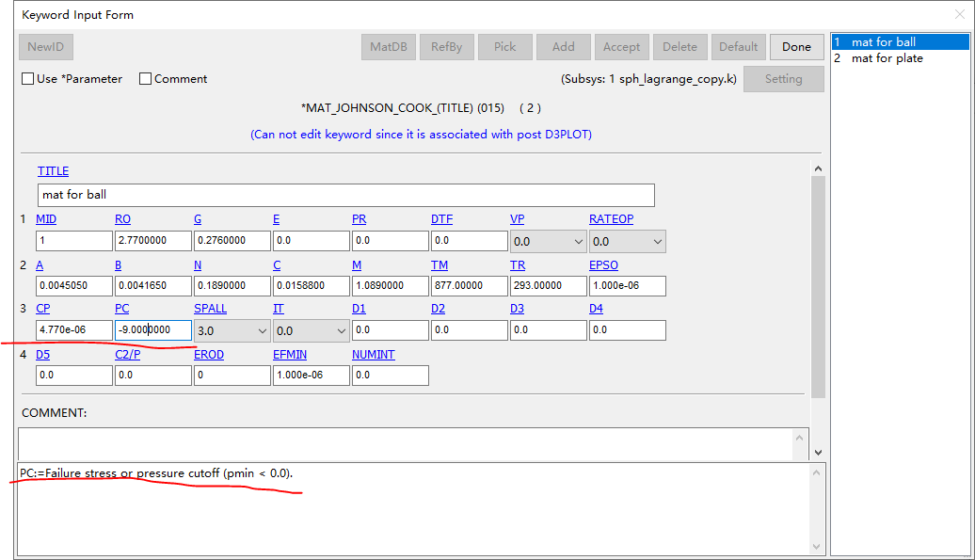Click the Add button
Image resolution: width=975 pixels, height=560 pixels.
pyautogui.click(x=563, y=46)
